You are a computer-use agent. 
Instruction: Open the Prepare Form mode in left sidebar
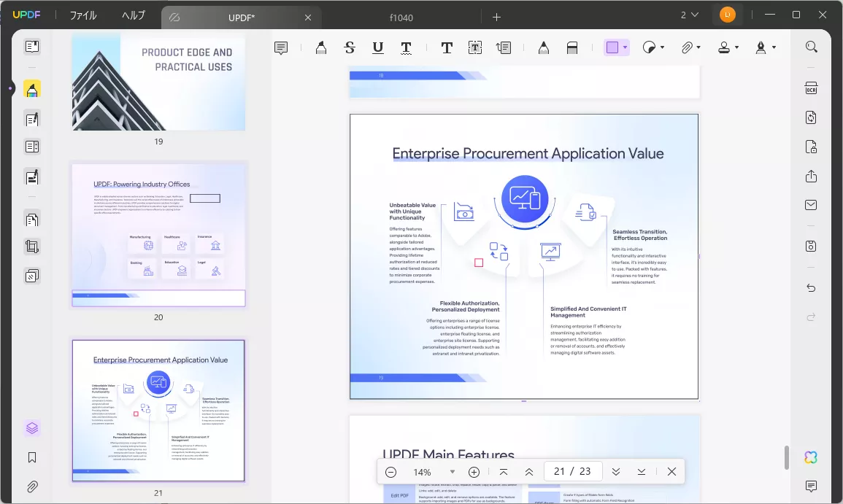point(31,147)
